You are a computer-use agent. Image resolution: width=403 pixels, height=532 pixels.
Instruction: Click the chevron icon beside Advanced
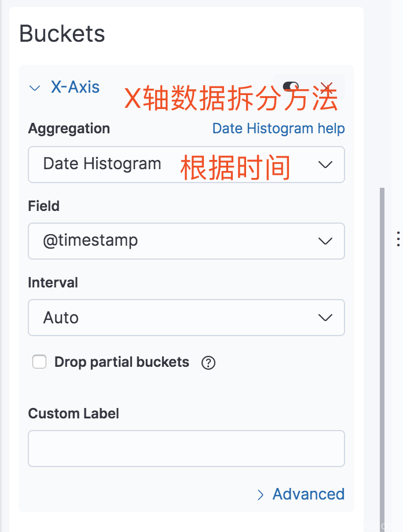pos(261,495)
